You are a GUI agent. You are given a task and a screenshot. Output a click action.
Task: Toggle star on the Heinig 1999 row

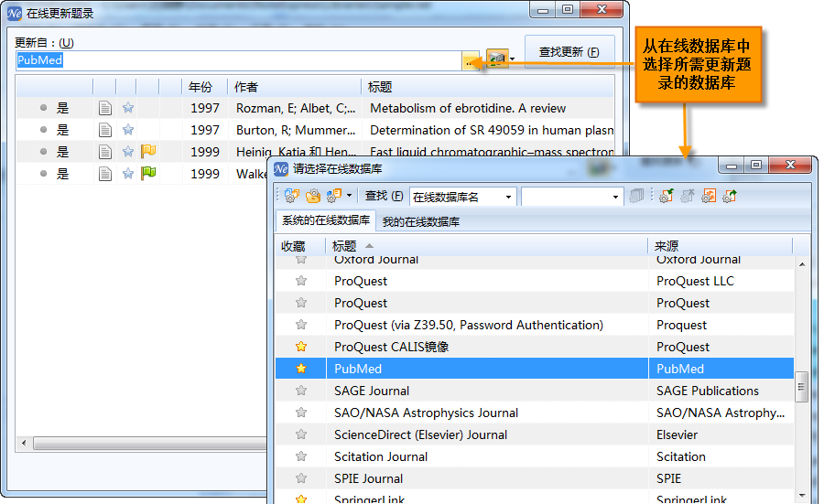click(127, 151)
